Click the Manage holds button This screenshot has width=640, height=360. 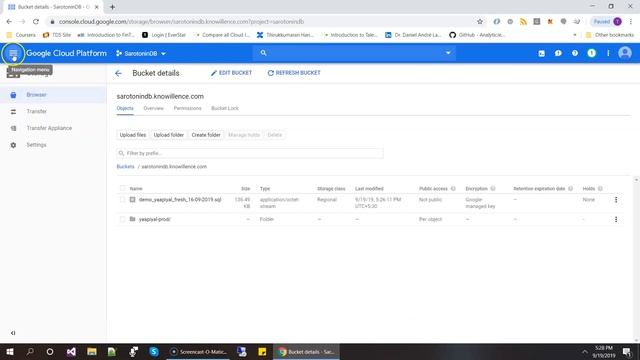(244, 135)
